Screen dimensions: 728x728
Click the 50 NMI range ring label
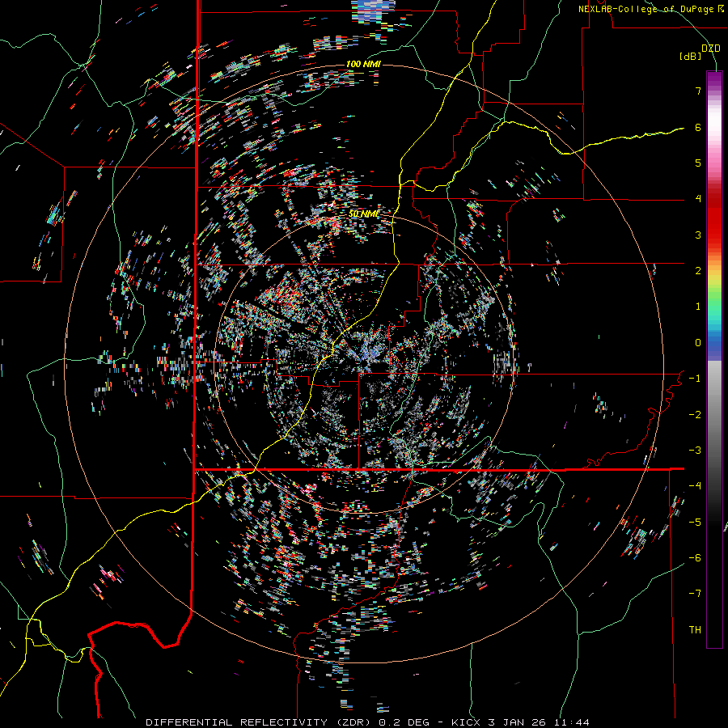[x=363, y=214]
